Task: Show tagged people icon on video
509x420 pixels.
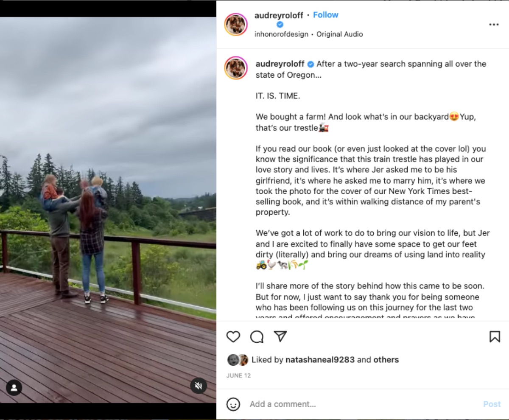Action: click(x=14, y=387)
